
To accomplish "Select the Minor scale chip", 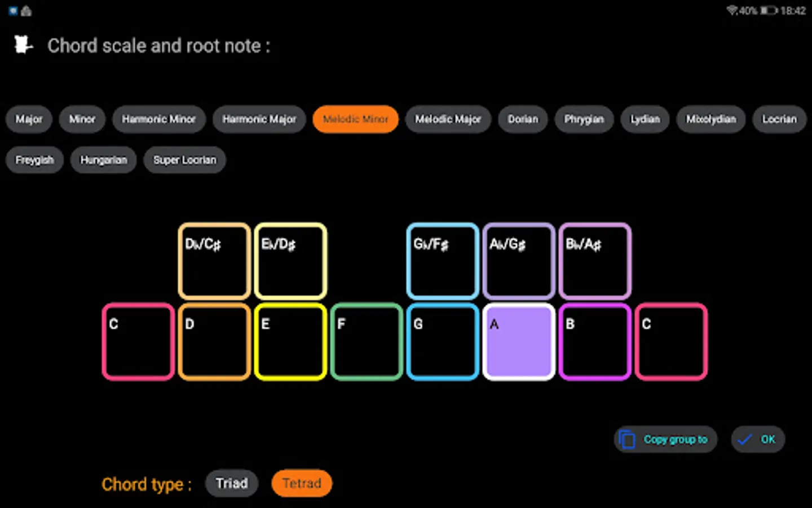I will pos(82,119).
